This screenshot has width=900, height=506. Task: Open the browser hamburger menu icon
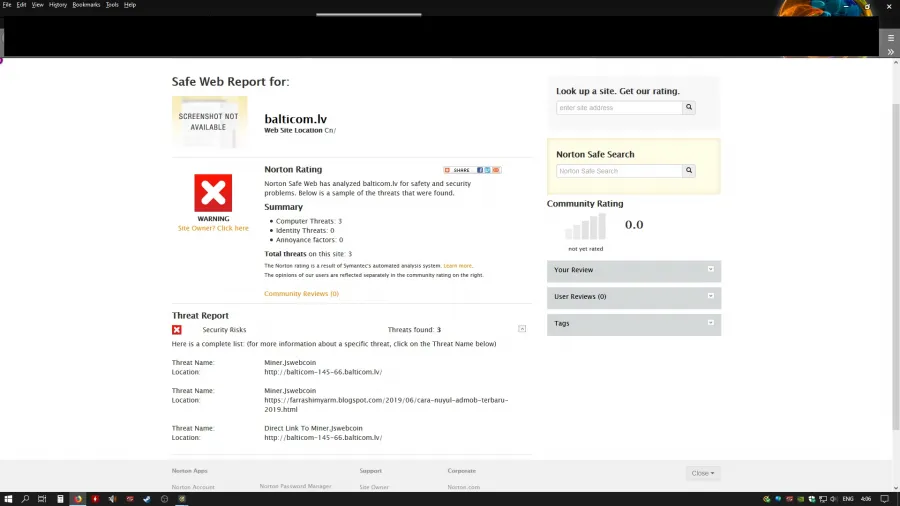tap(890, 38)
